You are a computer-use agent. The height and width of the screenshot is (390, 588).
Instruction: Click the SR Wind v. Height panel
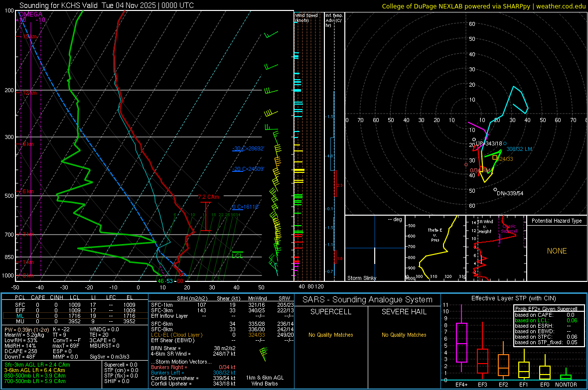[496, 248]
